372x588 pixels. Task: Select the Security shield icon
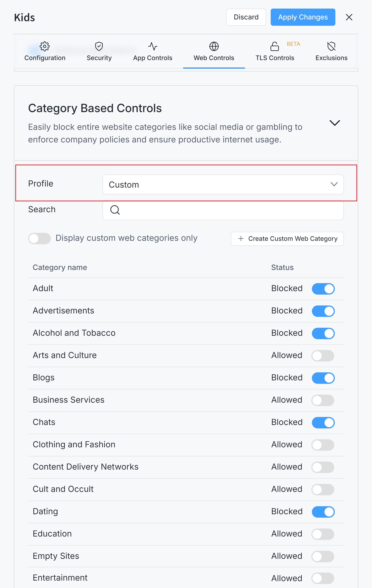(99, 46)
